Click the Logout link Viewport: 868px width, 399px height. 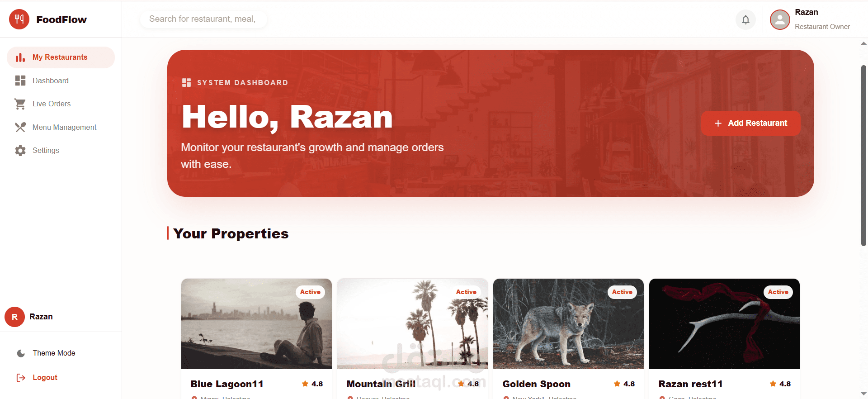pyautogui.click(x=45, y=377)
